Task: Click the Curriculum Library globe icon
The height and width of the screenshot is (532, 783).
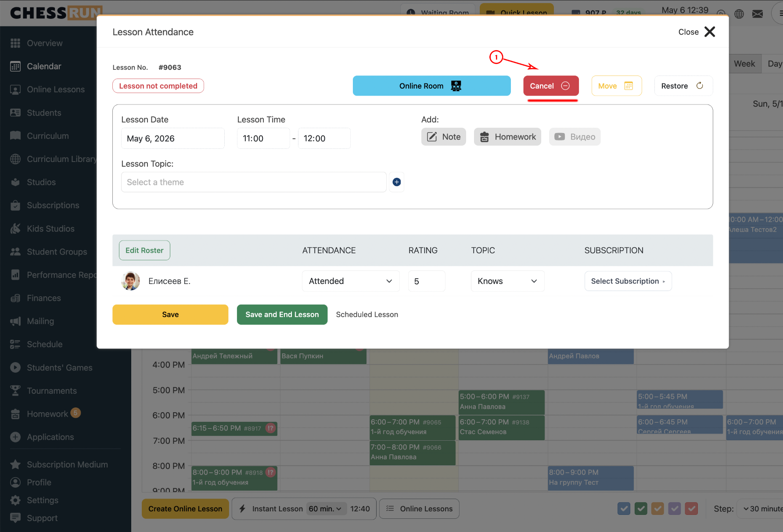Action: tap(15, 159)
